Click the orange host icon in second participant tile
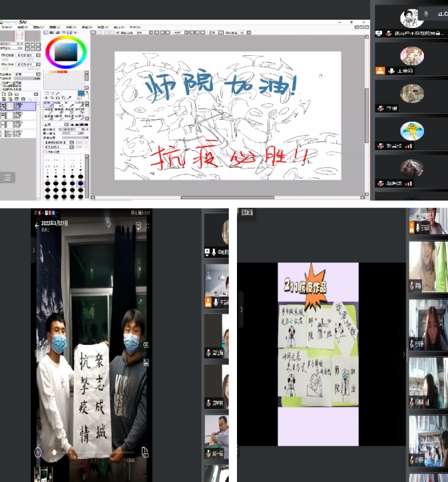This screenshot has width=448, height=482. pos(380,70)
